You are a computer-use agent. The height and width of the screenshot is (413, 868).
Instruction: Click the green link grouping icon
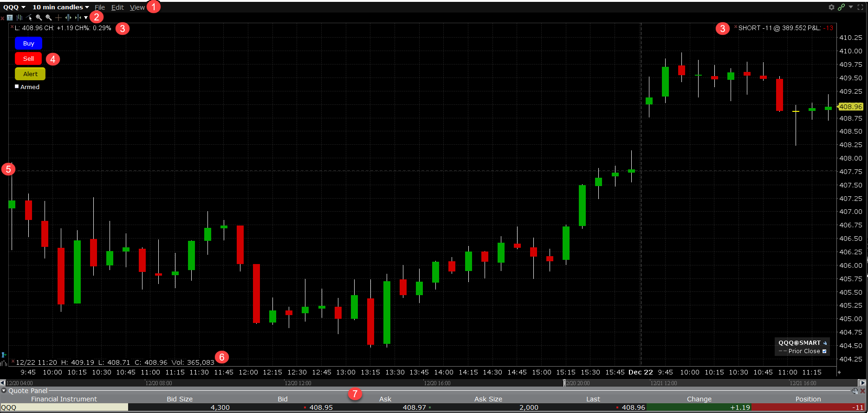[841, 7]
